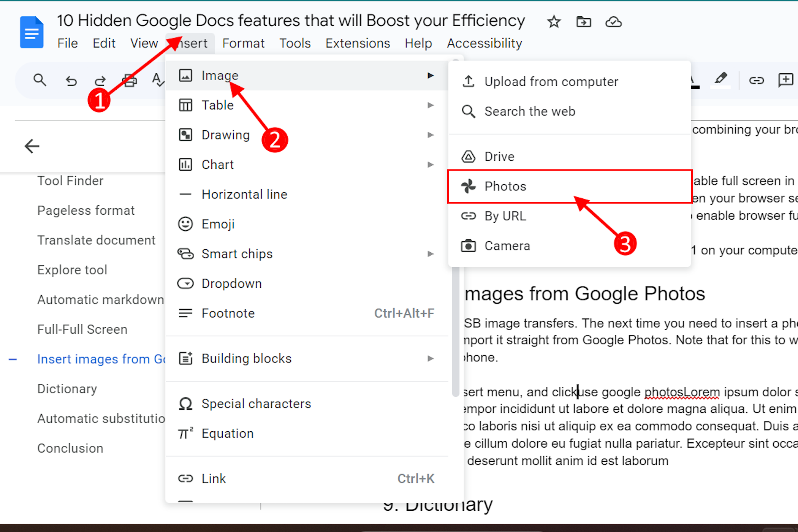The height and width of the screenshot is (532, 798).
Task: Click the undo arrow icon
Action: click(71, 80)
